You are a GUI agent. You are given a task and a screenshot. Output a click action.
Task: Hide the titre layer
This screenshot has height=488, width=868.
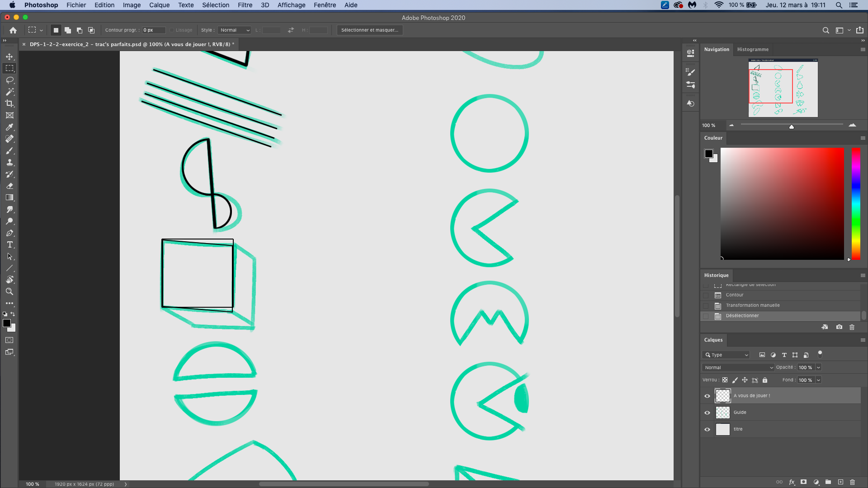point(708,429)
